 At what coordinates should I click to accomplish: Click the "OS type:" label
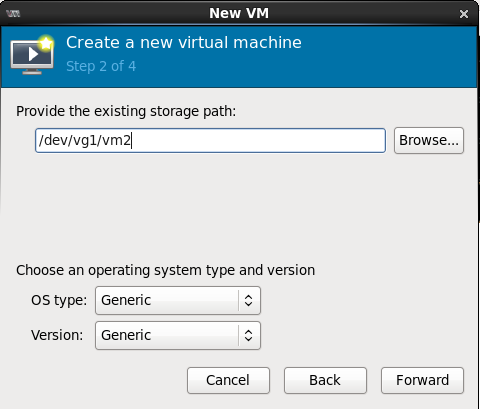(x=59, y=300)
